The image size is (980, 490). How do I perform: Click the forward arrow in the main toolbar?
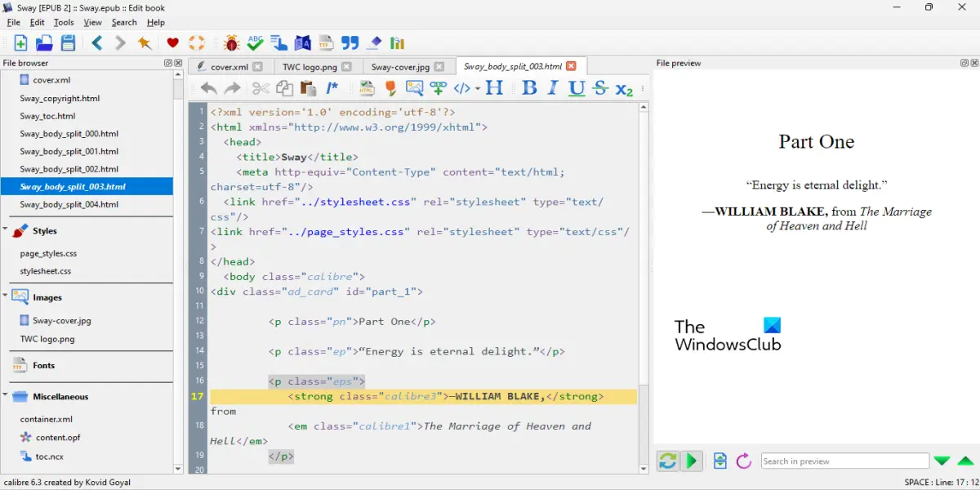tap(120, 43)
